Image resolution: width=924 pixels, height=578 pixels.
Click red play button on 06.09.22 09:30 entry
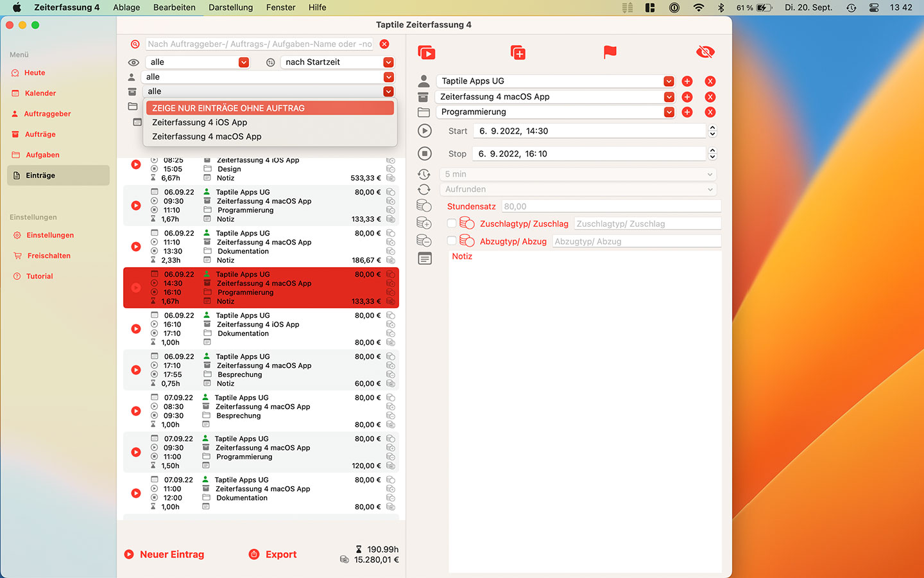pos(136,206)
